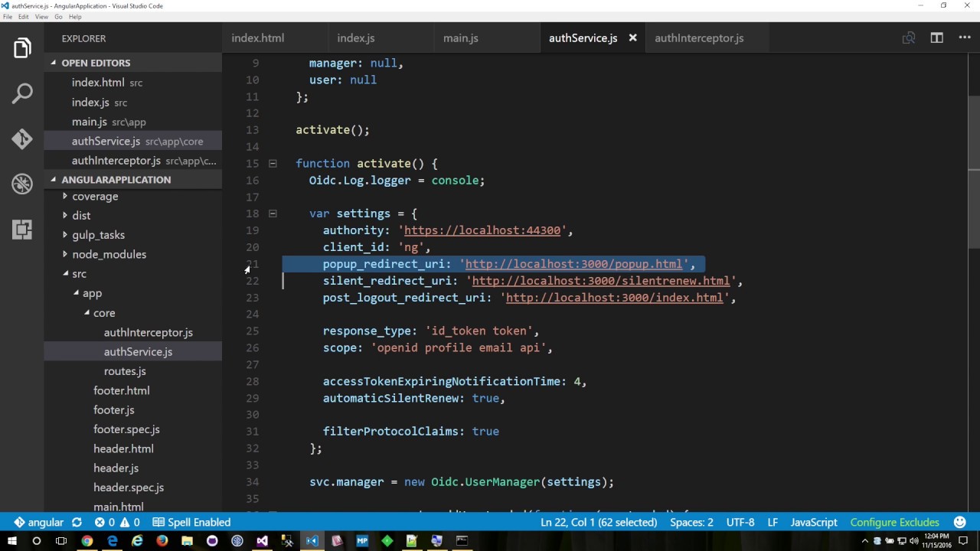The image size is (980, 551).
Task: Open Google Chrome from taskbar
Action: point(87,541)
